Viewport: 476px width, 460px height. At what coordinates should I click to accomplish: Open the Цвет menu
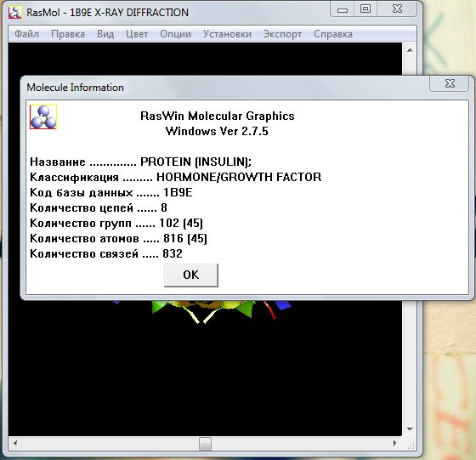click(137, 34)
